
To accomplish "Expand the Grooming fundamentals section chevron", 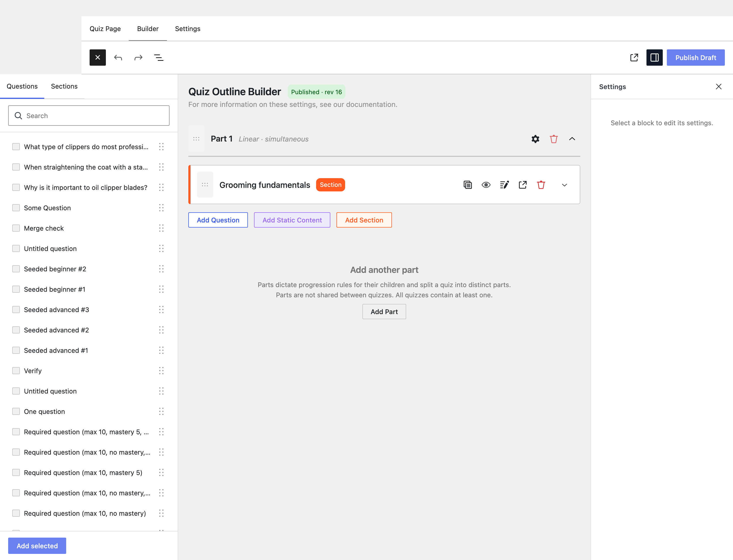I will pos(564,185).
